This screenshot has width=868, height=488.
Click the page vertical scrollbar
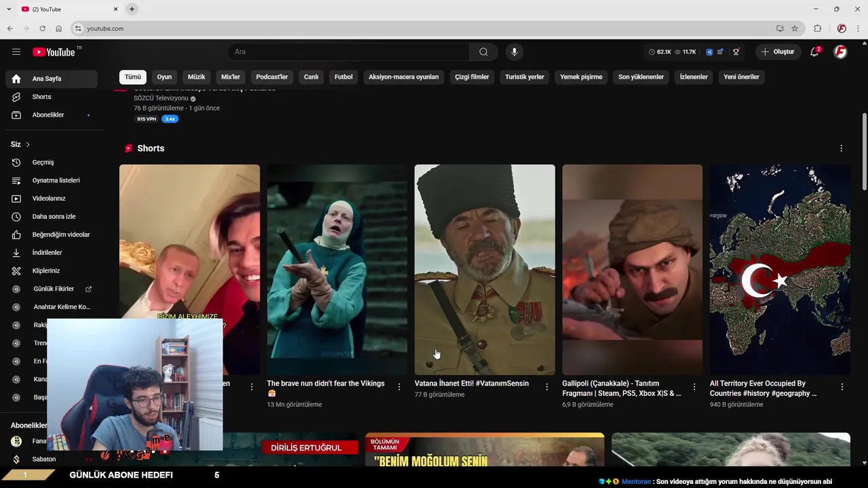pyautogui.click(x=864, y=152)
